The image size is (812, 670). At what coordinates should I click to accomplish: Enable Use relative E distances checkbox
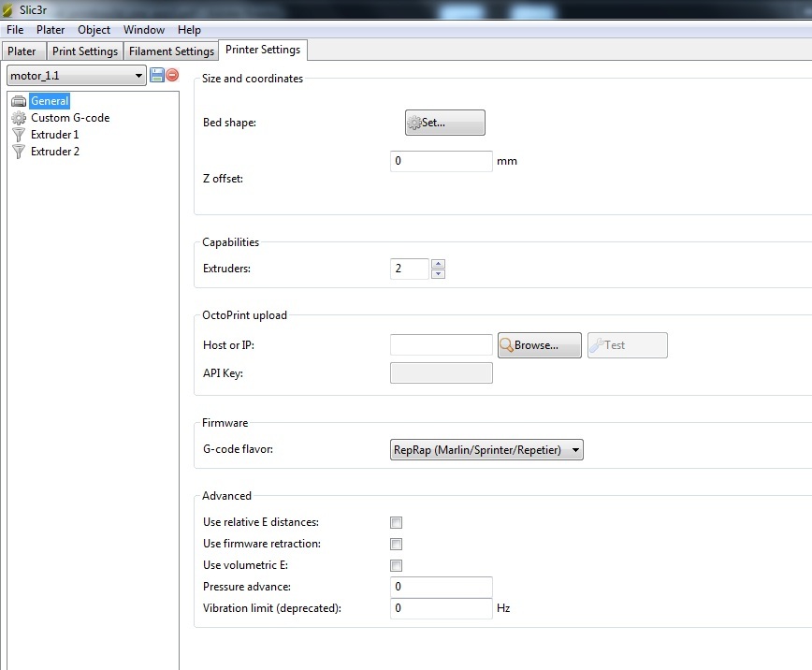coord(396,522)
